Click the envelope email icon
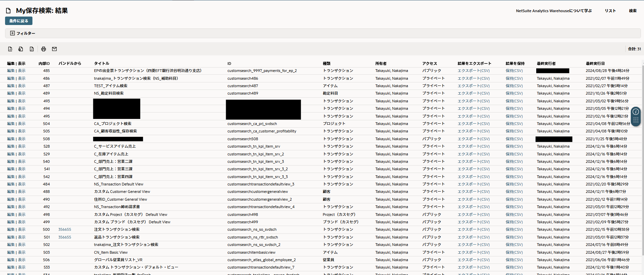 (54, 49)
